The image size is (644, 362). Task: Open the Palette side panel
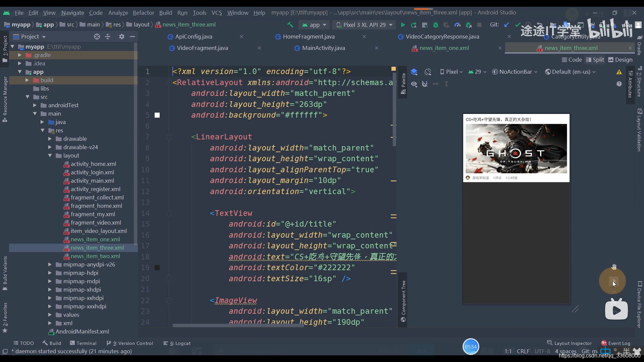coord(403,83)
